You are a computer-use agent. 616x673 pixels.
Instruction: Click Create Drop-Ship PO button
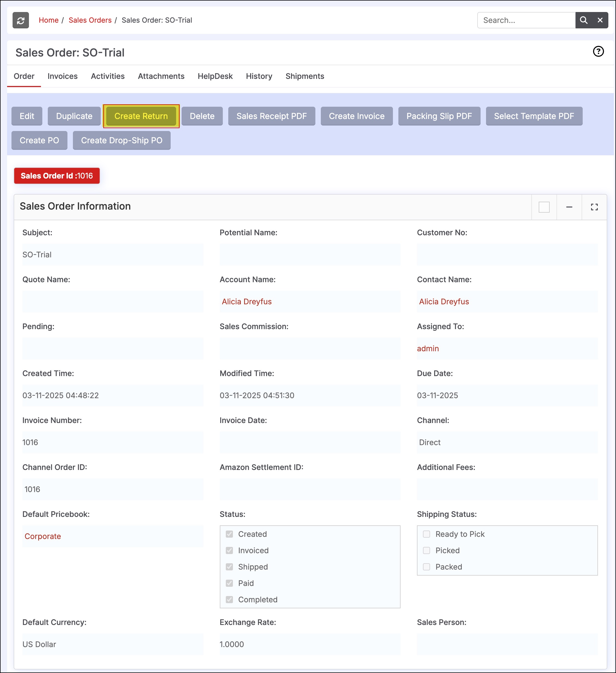[122, 140]
